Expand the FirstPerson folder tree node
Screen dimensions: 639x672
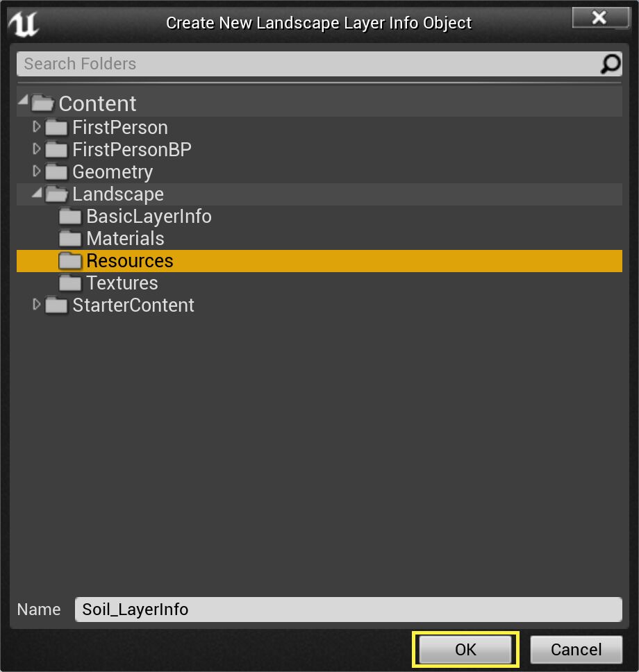point(36,128)
